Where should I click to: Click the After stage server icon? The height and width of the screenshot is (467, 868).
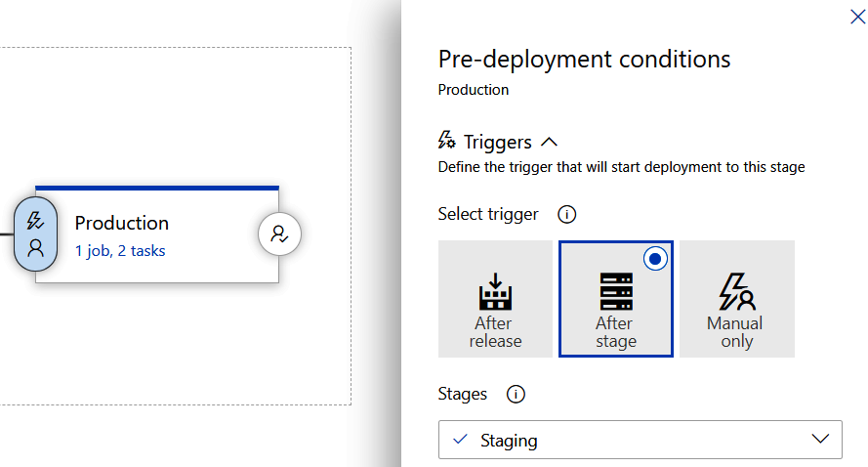click(x=615, y=290)
